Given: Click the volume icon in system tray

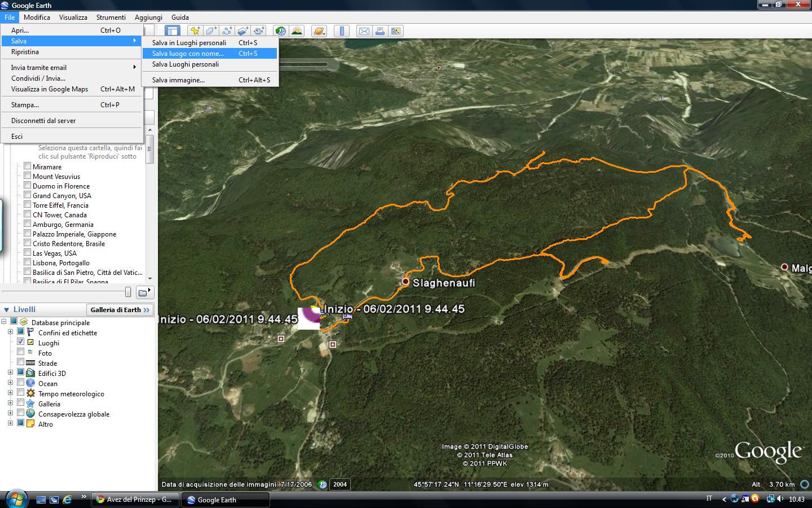Looking at the screenshot, I should pyautogui.click(x=781, y=499).
